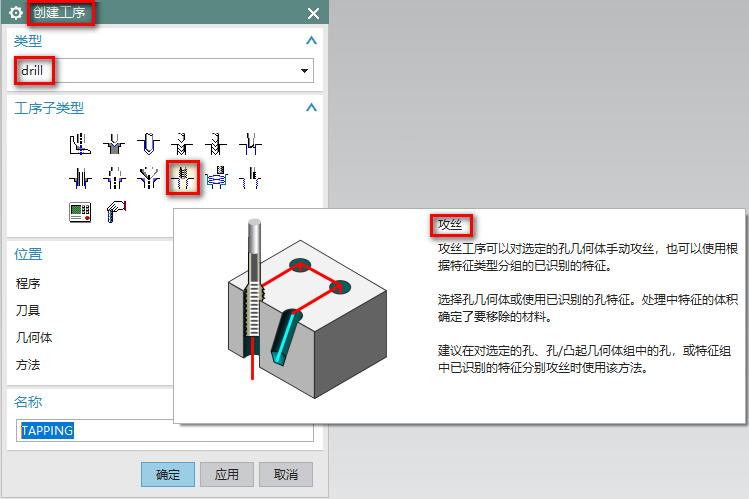Select the Countersinking operation icon
749x499 pixels.
pos(148,178)
